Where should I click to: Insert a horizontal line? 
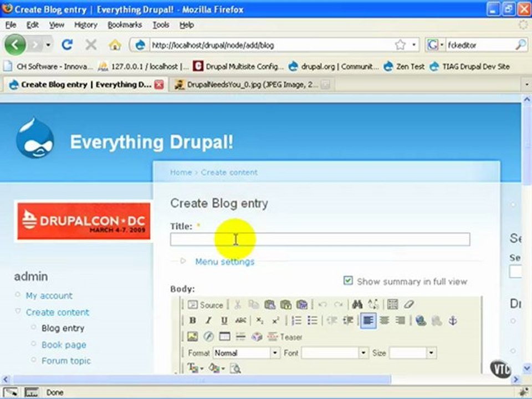click(241, 336)
